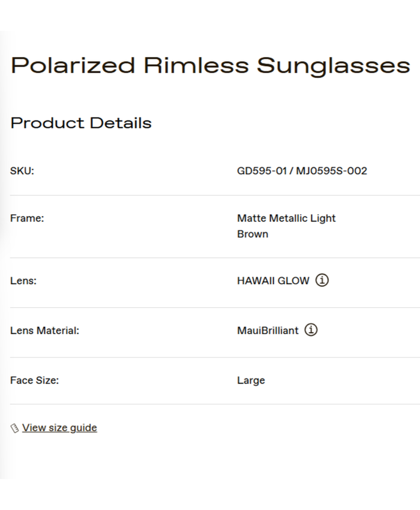Open the View size guide link
Image resolution: width=420 pixels, height=510 pixels.
[x=59, y=428]
